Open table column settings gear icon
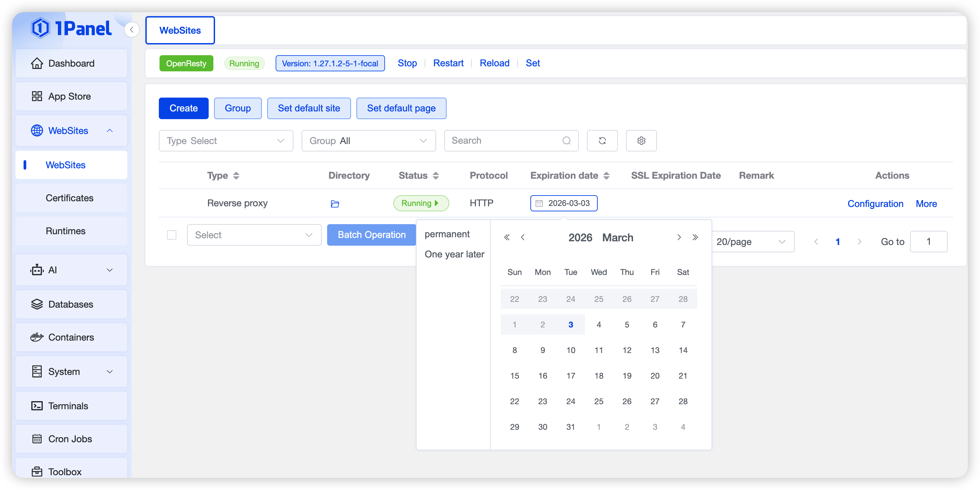The width and height of the screenshot is (980, 490). click(x=641, y=141)
